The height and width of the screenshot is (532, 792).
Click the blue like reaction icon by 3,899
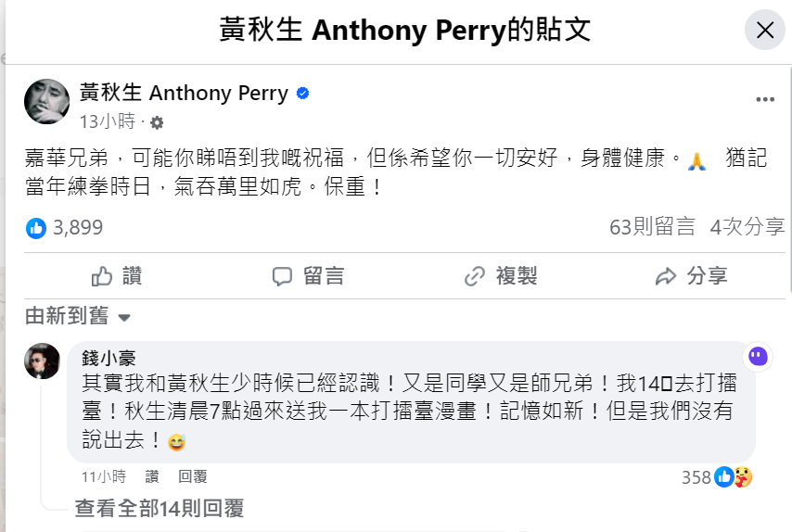point(36,227)
